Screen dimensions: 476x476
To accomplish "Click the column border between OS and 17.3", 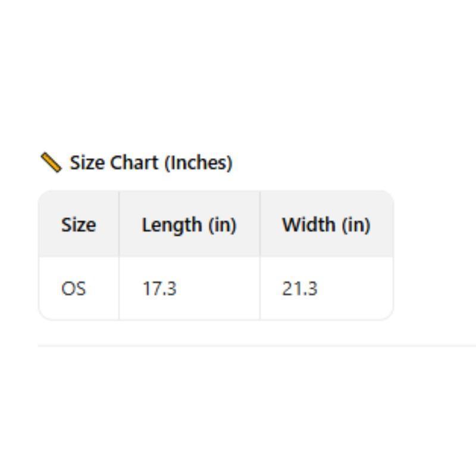I will [119, 289].
